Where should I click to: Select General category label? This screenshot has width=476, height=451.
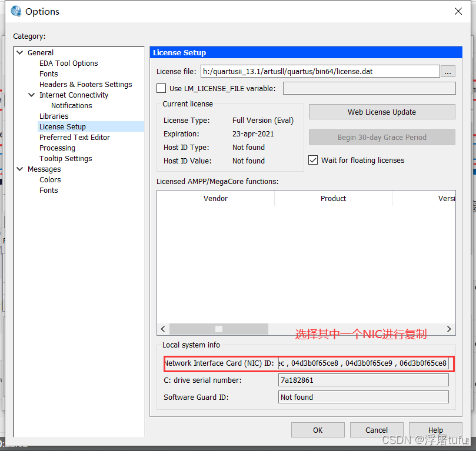41,52
